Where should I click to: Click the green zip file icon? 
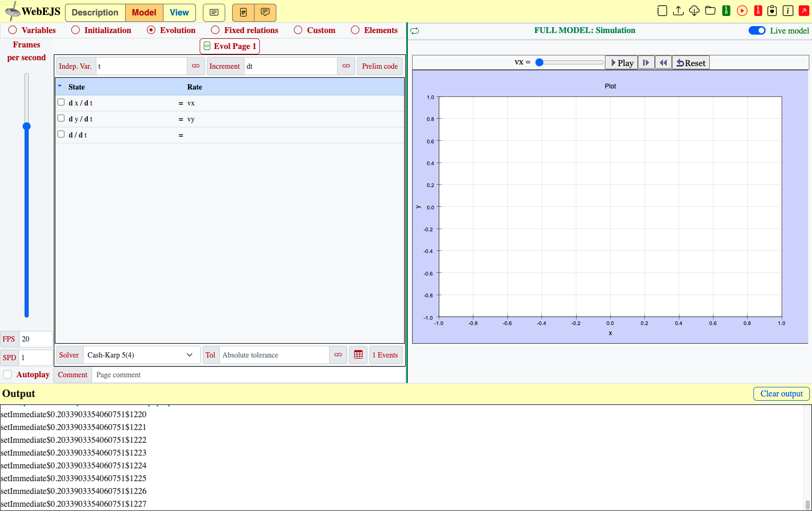pos(726,11)
